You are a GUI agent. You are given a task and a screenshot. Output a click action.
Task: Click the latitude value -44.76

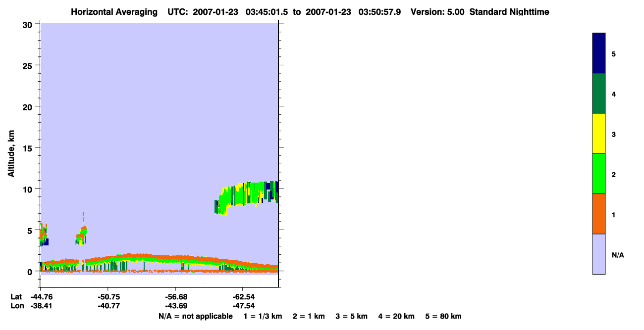point(41,297)
